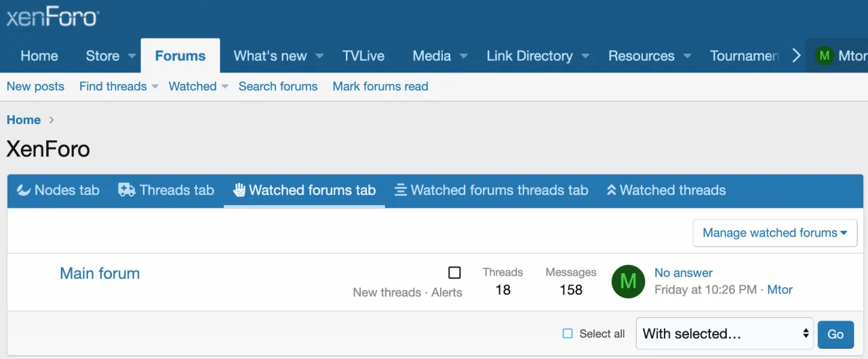Expand the Manage watched forums dropdown
868x359 pixels.
pos(774,233)
